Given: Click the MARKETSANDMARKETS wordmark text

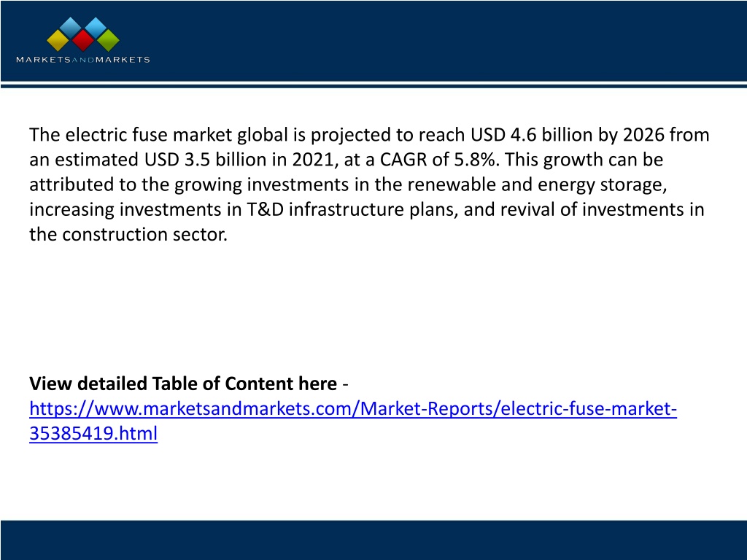Looking at the screenshot, I should tap(83, 60).
